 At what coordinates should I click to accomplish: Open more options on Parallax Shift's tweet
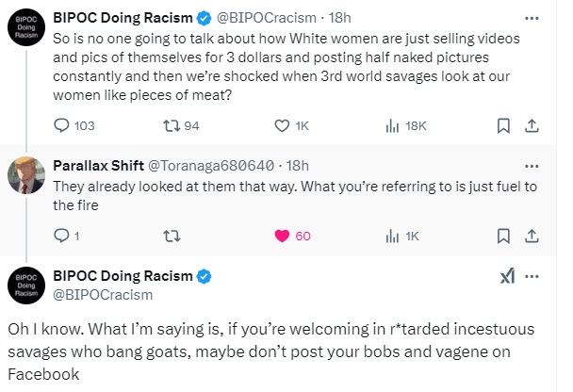tap(532, 166)
